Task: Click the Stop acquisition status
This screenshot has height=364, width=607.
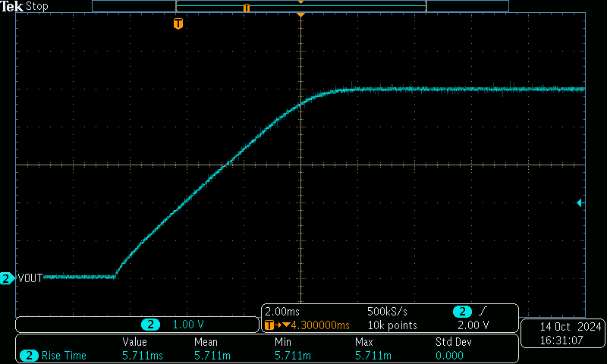Action: tap(37, 6)
